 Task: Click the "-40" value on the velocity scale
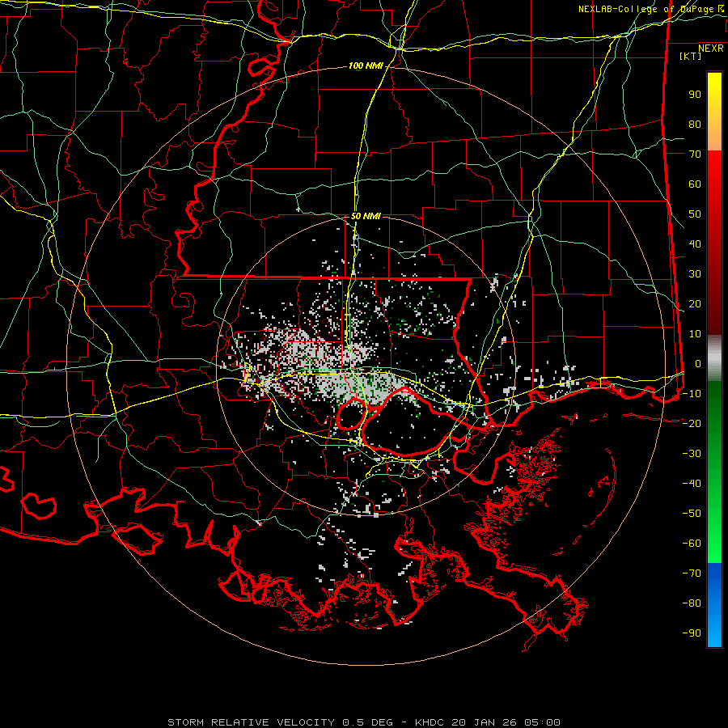[692, 484]
